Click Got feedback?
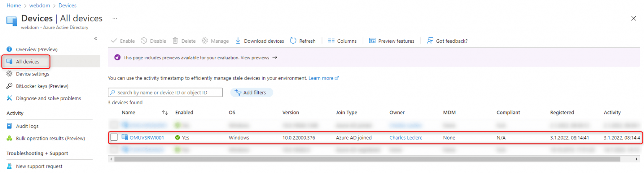The width and height of the screenshot is (644, 173). tap(447, 41)
